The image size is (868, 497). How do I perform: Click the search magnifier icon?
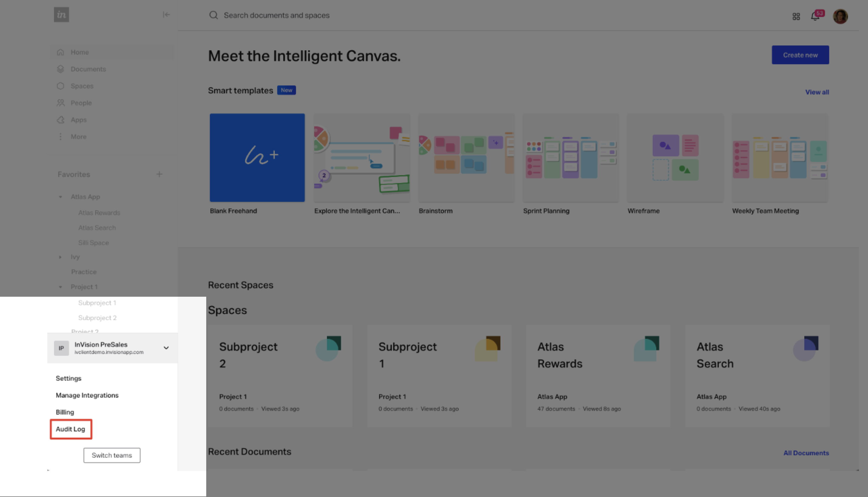pyautogui.click(x=214, y=15)
